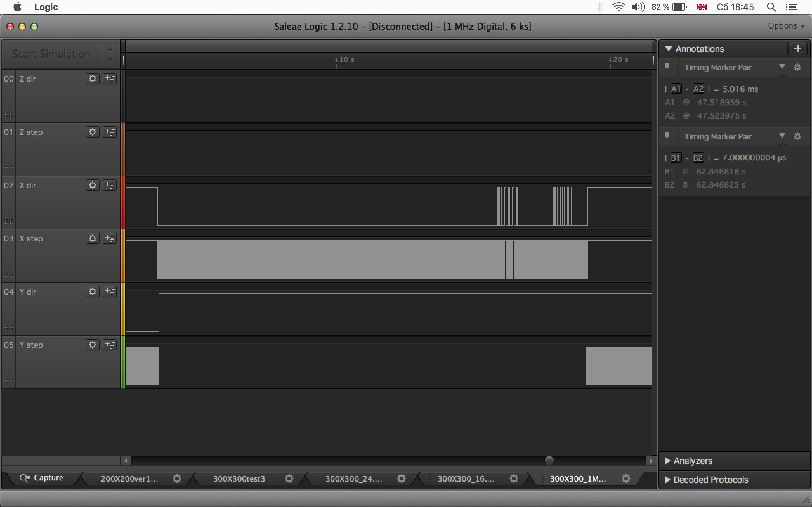Switch to the Capture tab
Screen dimensions: 812x507
[42, 478]
